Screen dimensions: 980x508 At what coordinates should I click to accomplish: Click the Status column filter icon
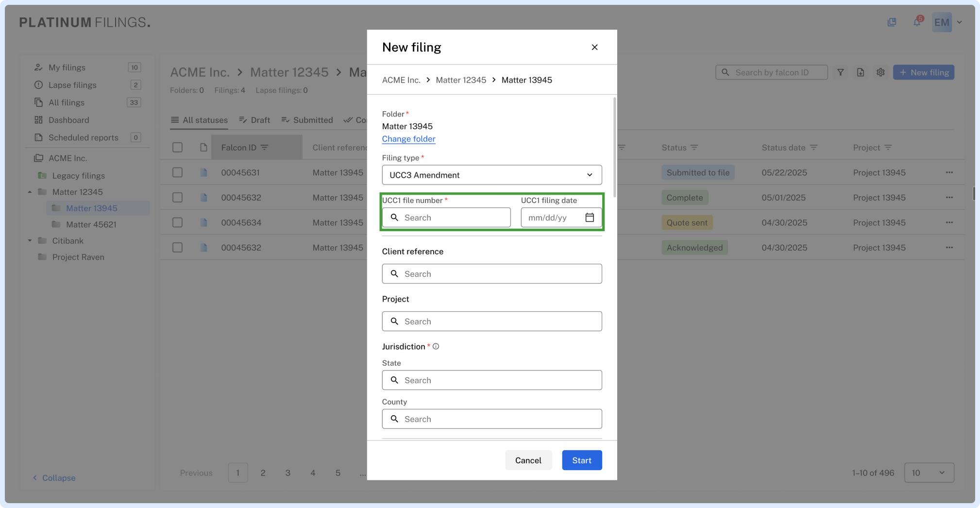pos(694,147)
